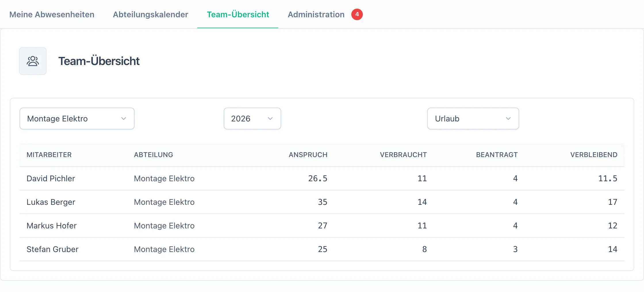Image resolution: width=644 pixels, height=292 pixels.
Task: Click Stefan Gruber's Beantragt value 3
Action: [x=515, y=249]
